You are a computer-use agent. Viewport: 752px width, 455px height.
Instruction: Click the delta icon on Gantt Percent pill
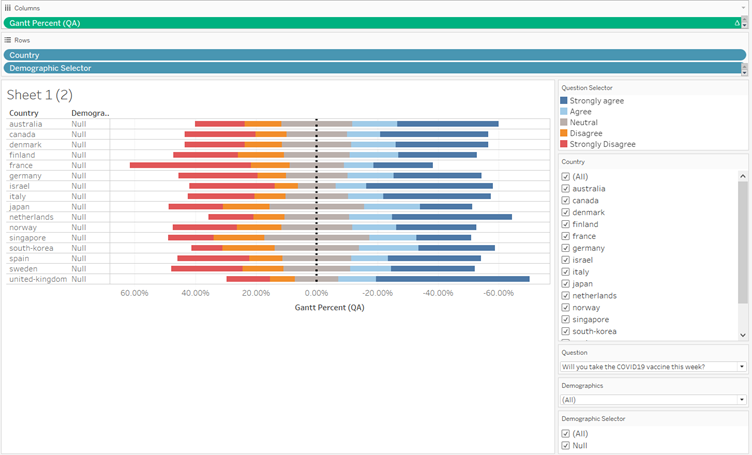[737, 22]
